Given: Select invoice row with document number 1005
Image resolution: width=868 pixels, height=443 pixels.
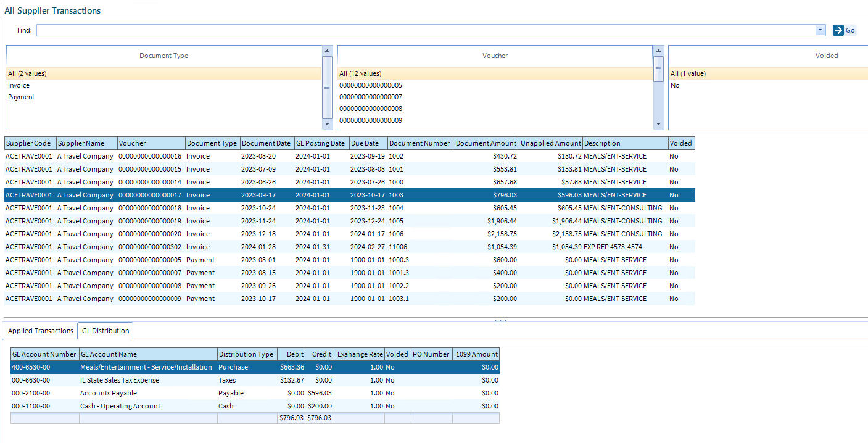Looking at the screenshot, I should (x=350, y=221).
